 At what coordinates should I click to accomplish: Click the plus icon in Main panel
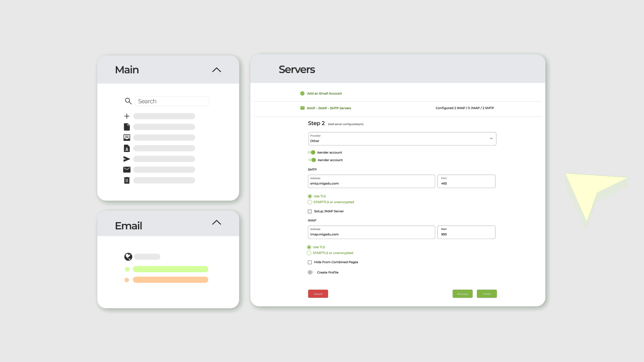127,116
